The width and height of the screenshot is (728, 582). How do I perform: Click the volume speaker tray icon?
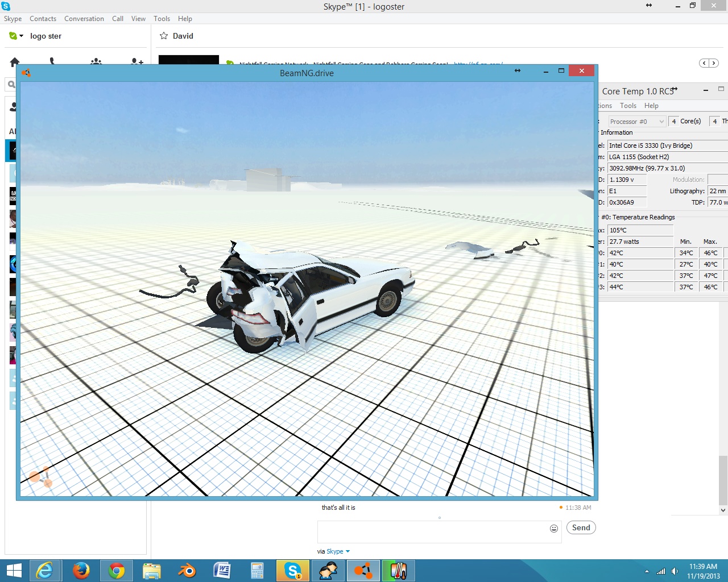675,571
